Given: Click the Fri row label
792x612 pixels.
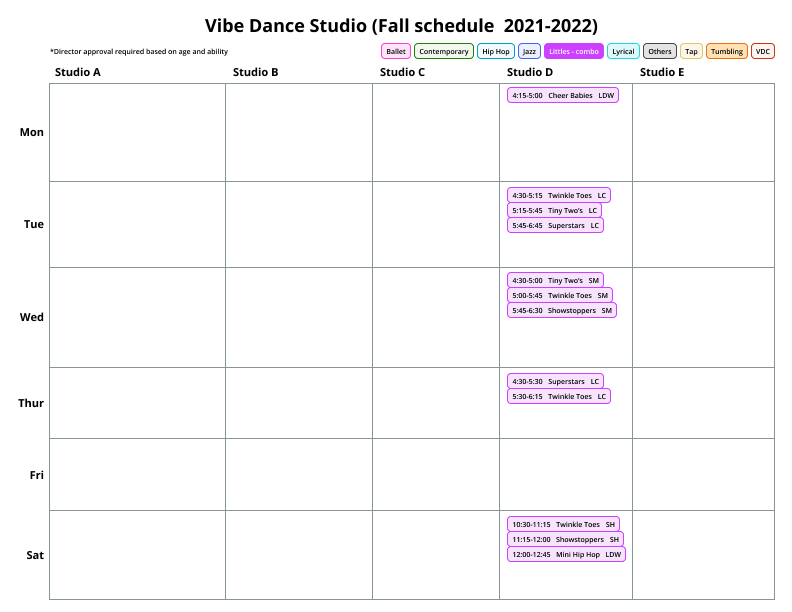Looking at the screenshot, I should tap(36, 475).
